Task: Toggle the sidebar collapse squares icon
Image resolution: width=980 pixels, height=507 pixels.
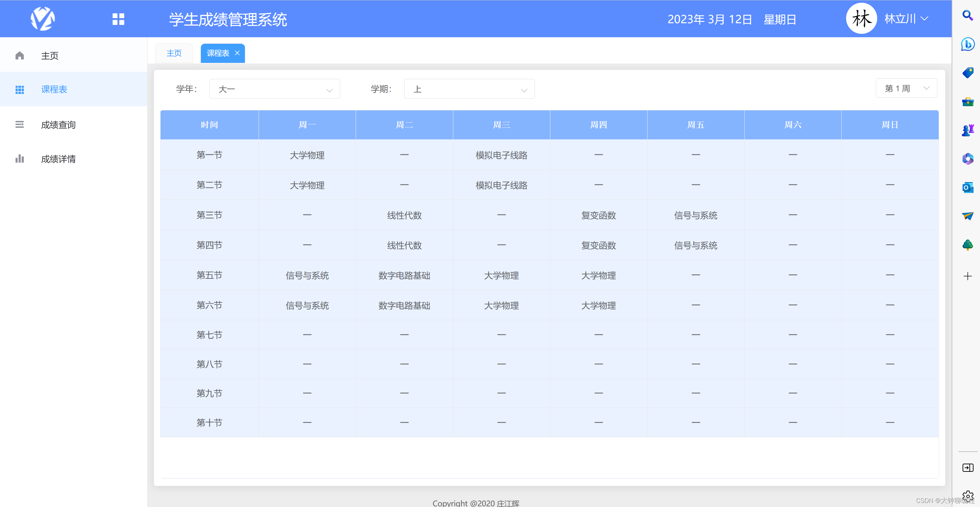Action: click(118, 19)
